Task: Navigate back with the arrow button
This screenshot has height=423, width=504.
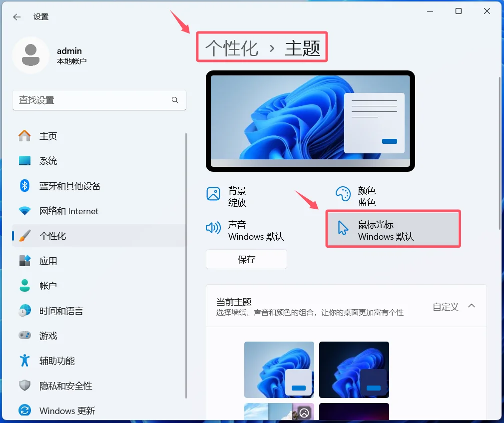Action: tap(16, 16)
